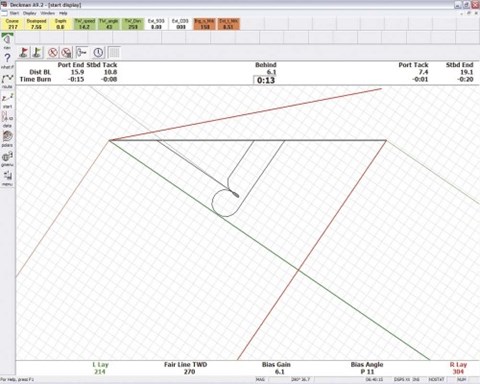Toggle the grid display toolbar button
Viewport: 480px width, 384px height.
coord(114,52)
